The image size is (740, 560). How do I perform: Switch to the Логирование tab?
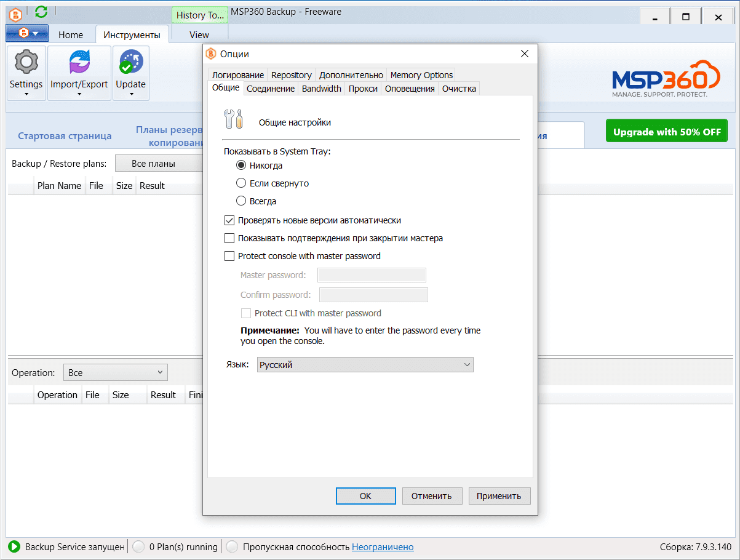(238, 75)
